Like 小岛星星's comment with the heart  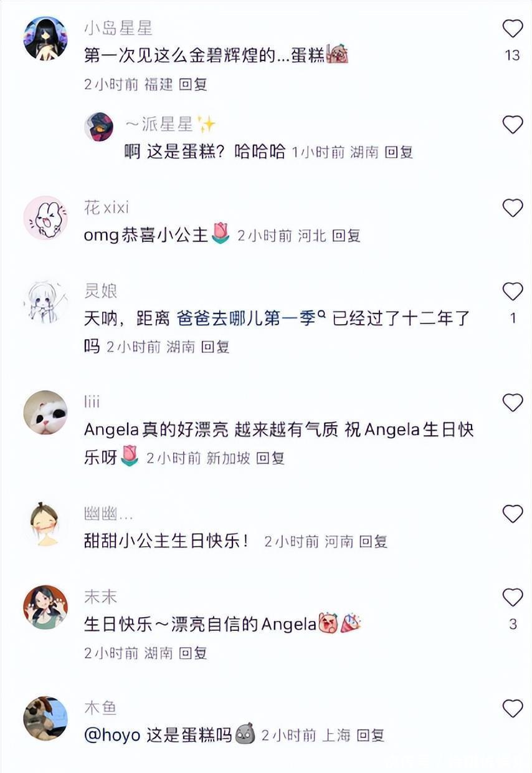pyautogui.click(x=512, y=29)
